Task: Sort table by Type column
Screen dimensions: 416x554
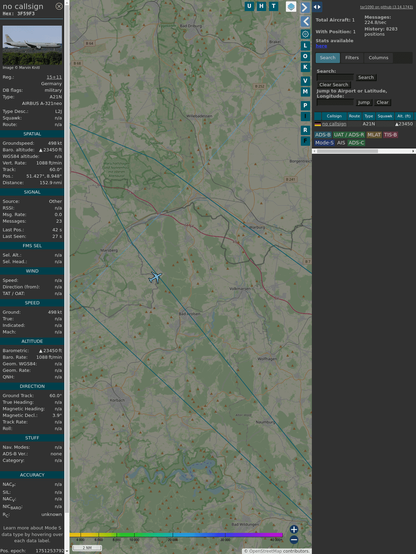Action: pyautogui.click(x=369, y=116)
